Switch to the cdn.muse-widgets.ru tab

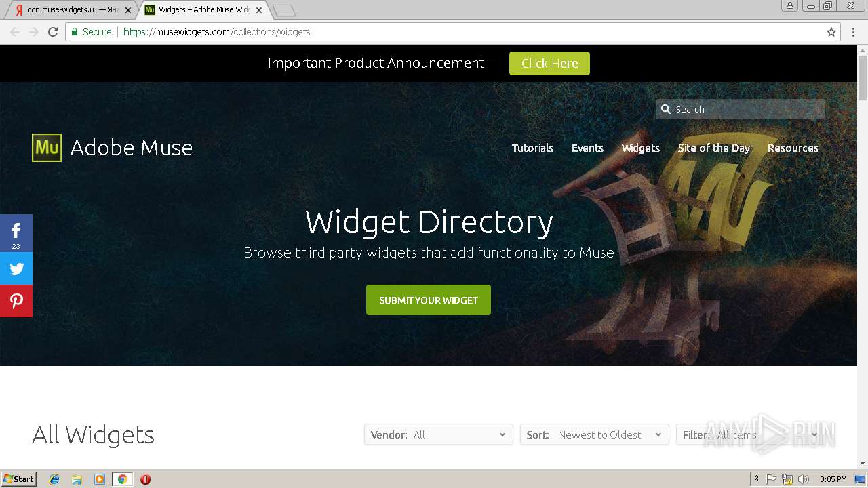pyautogui.click(x=70, y=10)
